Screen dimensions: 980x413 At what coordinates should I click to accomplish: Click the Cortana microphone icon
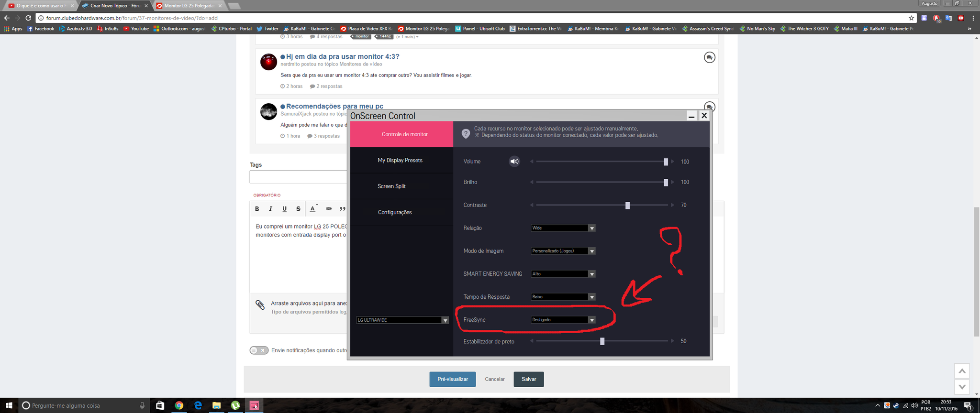click(x=142, y=405)
